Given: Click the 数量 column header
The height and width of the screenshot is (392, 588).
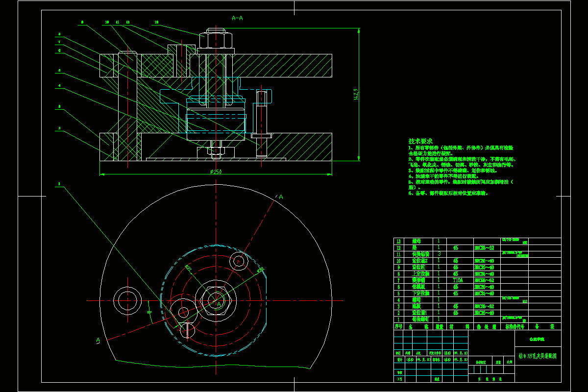Looking at the screenshot, I should (x=440, y=326).
